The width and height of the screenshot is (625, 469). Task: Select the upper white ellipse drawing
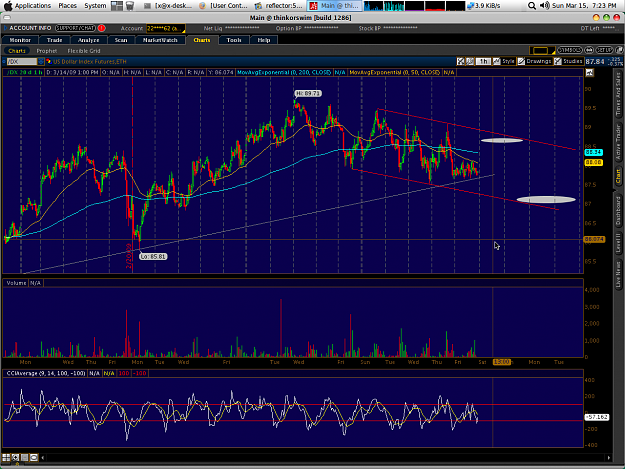tap(501, 140)
